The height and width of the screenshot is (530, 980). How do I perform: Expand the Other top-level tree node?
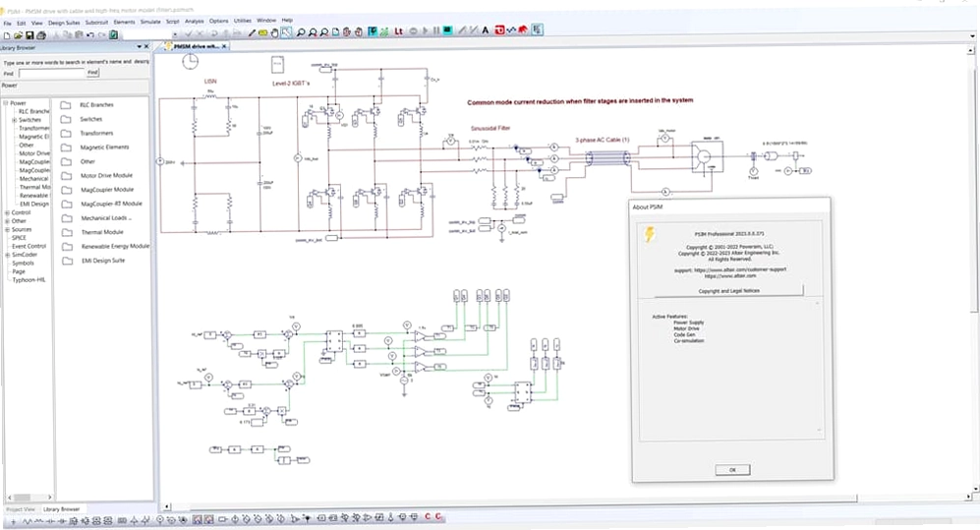(x=7, y=221)
